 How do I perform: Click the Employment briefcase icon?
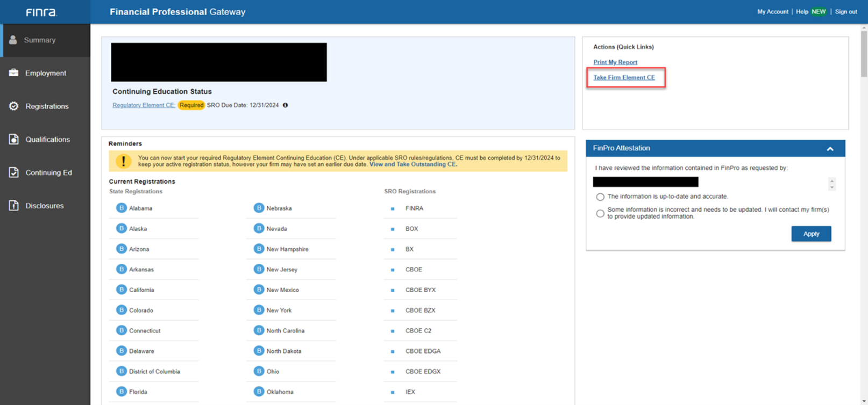click(x=13, y=73)
